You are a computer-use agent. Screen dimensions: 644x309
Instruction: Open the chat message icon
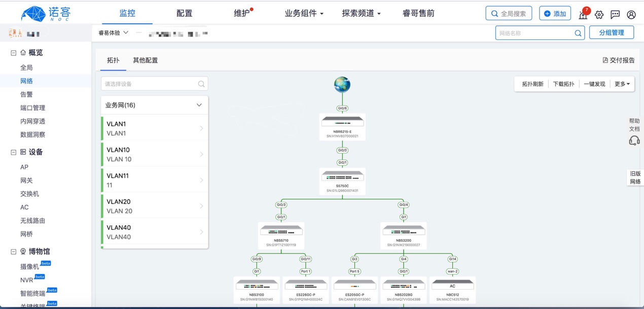615,15
